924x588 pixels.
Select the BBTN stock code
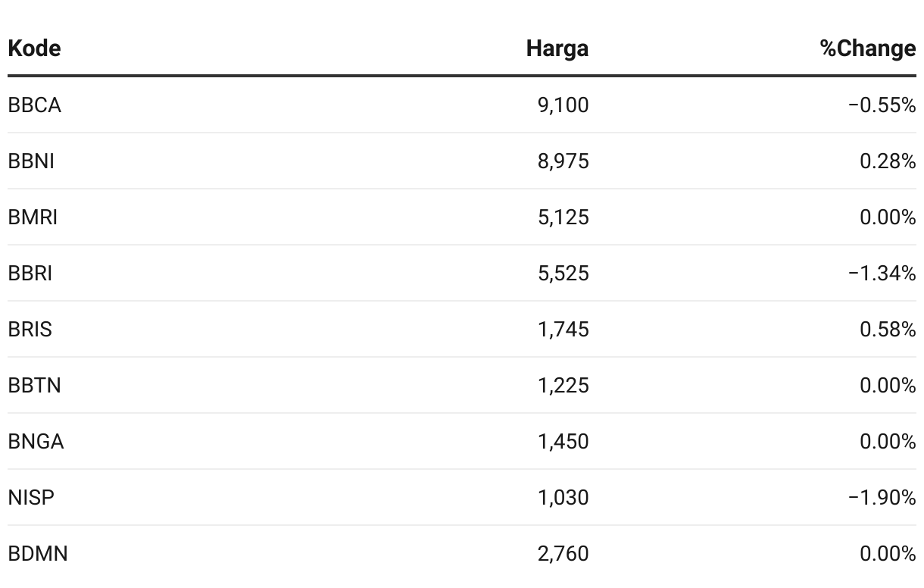pyautogui.click(x=34, y=386)
